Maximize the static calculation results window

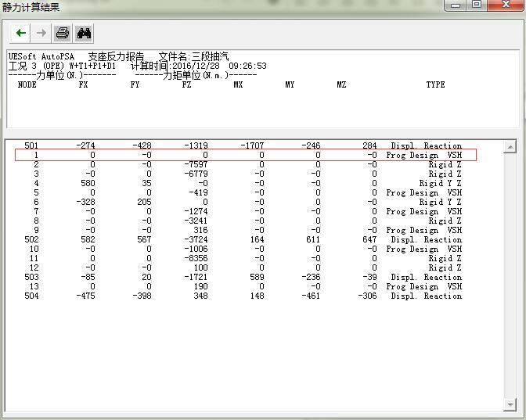[476, 5]
